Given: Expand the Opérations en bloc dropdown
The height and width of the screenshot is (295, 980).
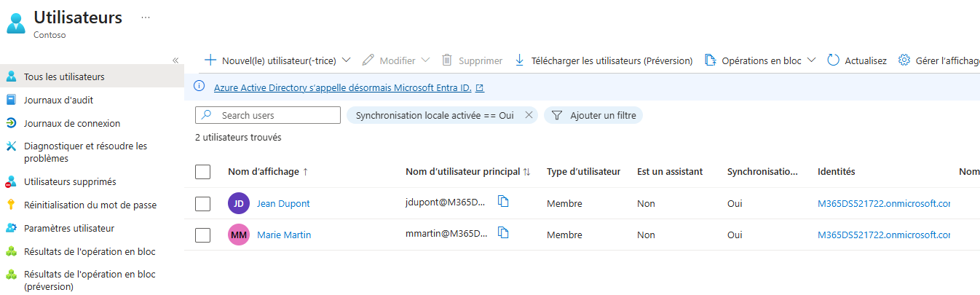Looking at the screenshot, I should [x=812, y=60].
